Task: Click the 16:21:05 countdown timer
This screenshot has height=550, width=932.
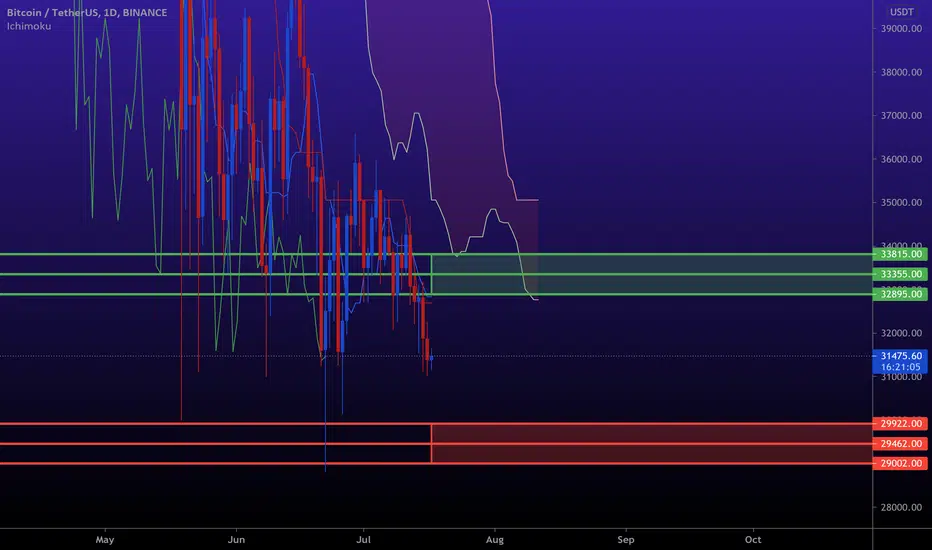Action: tap(900, 367)
